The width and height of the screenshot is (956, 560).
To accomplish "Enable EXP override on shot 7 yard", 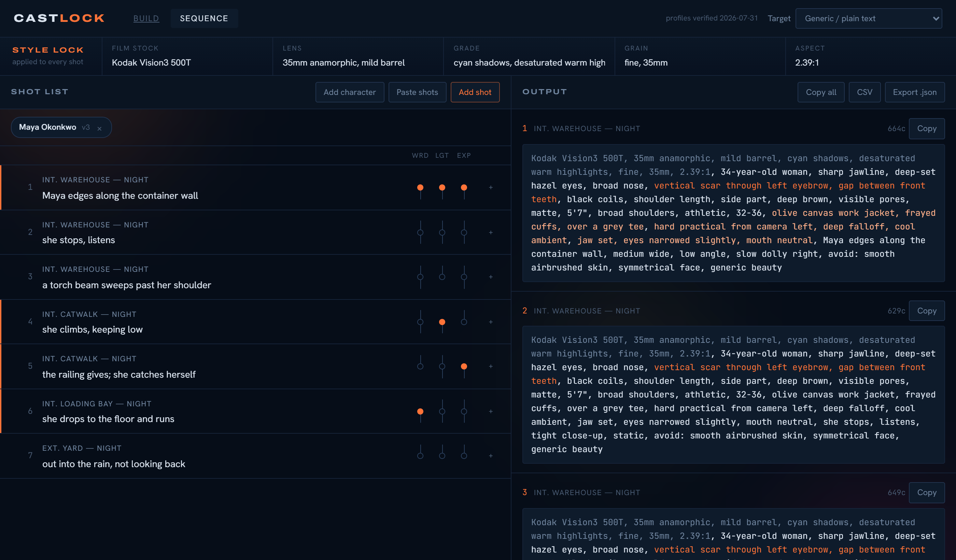I will 464,456.
